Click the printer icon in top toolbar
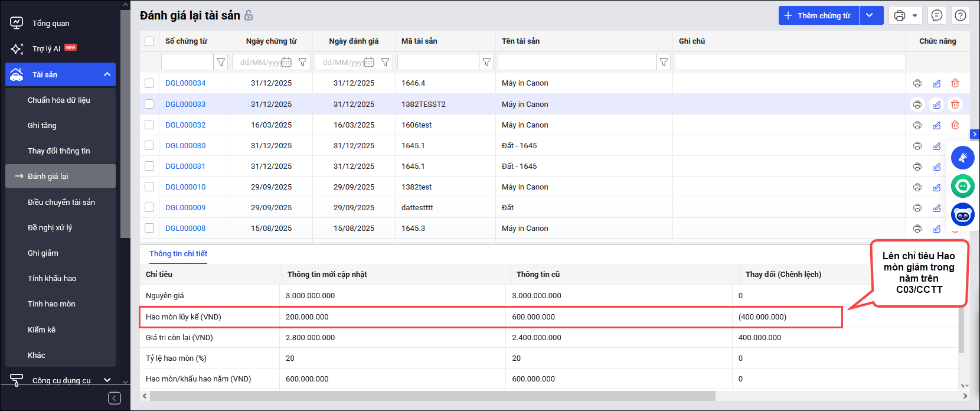 [x=899, y=16]
